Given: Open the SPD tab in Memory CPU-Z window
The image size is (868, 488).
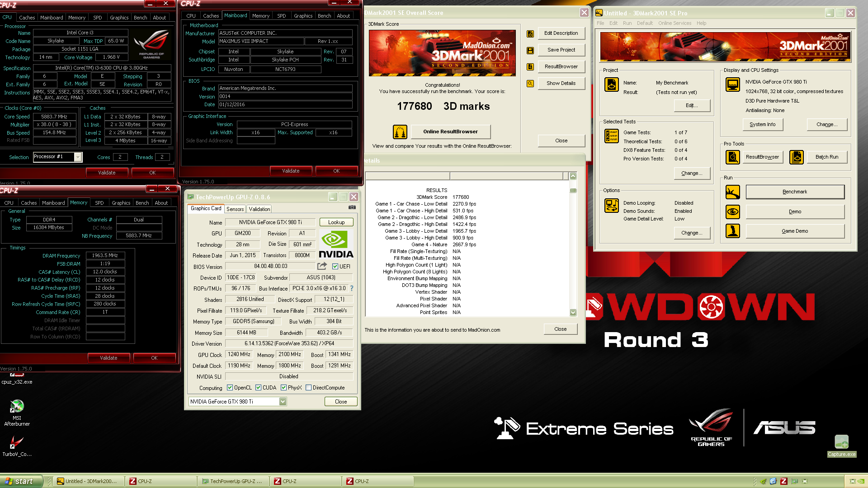Looking at the screenshot, I should 99,203.
